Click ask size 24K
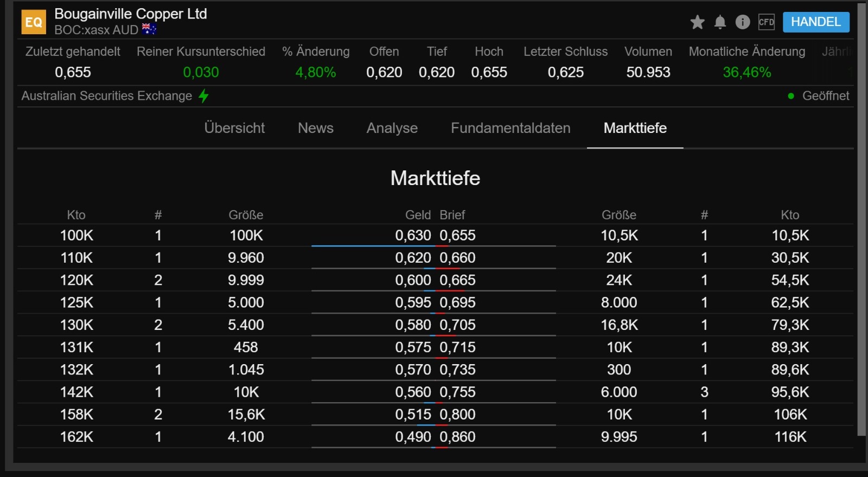Image resolution: width=868 pixels, height=477 pixels. coord(619,280)
